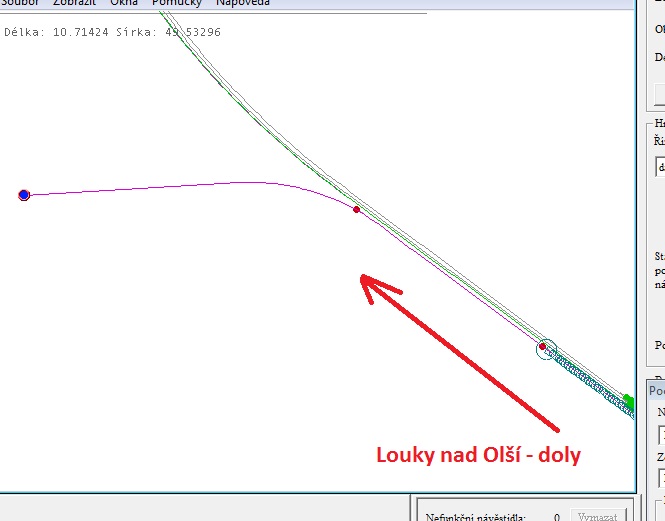Open the Okna menu

[x=124, y=3]
